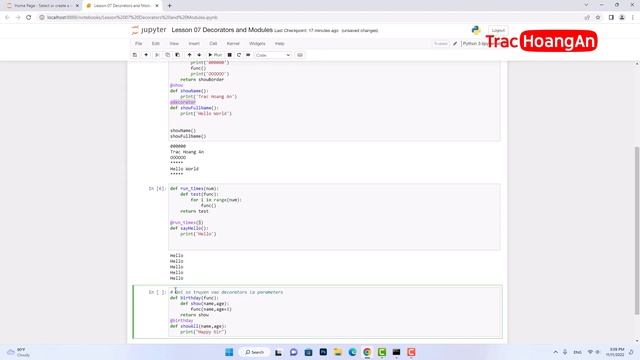
Task: Open the cell type dropdown showing Code
Action: [273, 55]
